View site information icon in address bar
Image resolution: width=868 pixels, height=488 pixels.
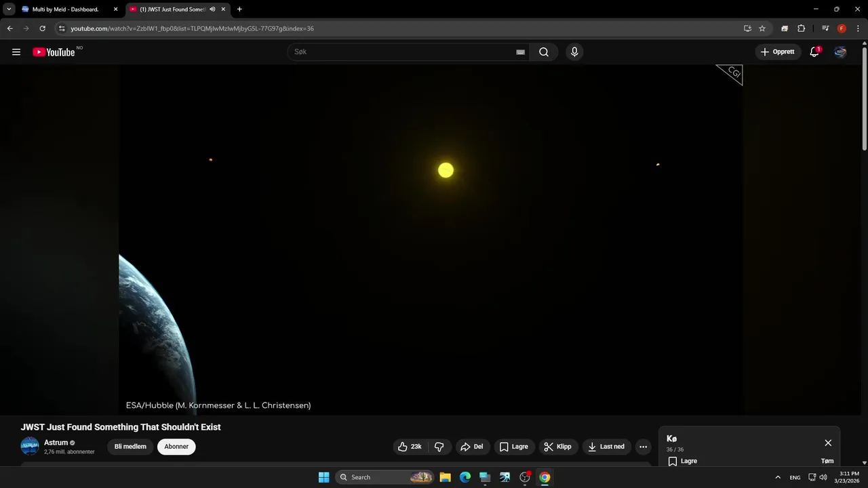(62, 28)
